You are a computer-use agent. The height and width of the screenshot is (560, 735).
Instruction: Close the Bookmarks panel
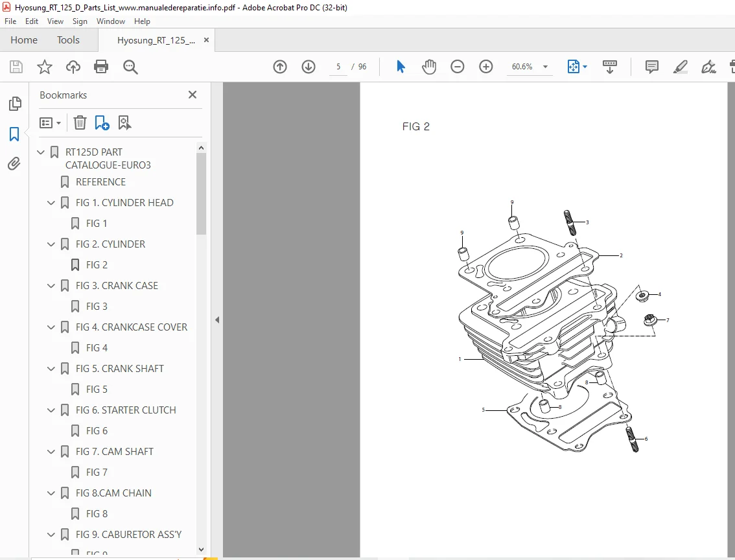pyautogui.click(x=192, y=95)
